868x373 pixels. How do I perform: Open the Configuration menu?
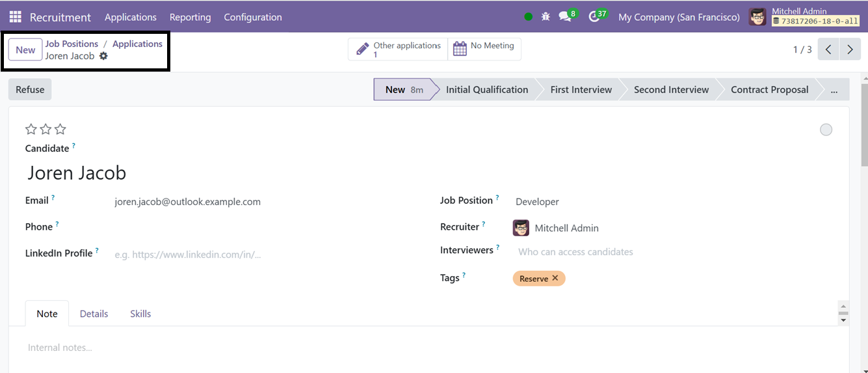click(x=253, y=17)
